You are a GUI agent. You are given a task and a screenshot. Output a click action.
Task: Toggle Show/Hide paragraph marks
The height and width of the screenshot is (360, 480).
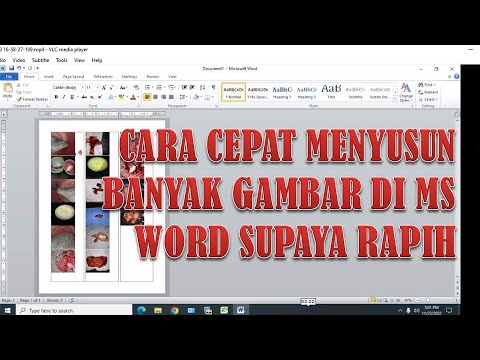pyautogui.click(x=213, y=87)
